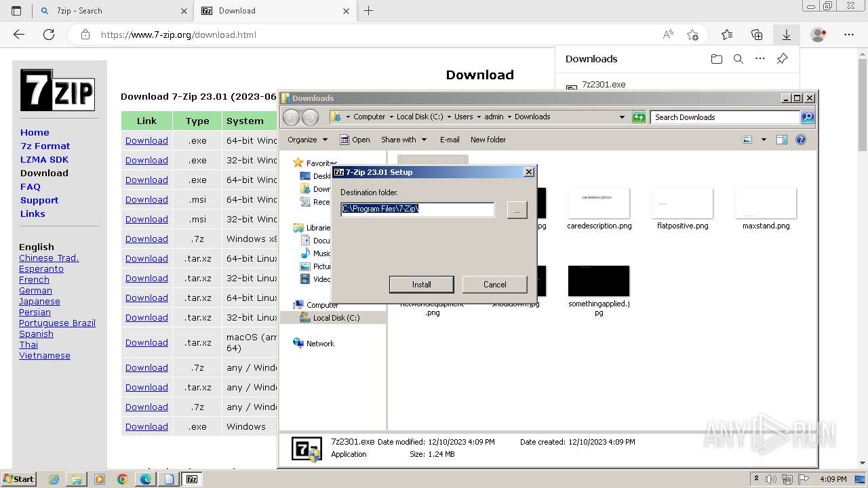
Task: Open the Share with dropdown
Action: click(404, 140)
